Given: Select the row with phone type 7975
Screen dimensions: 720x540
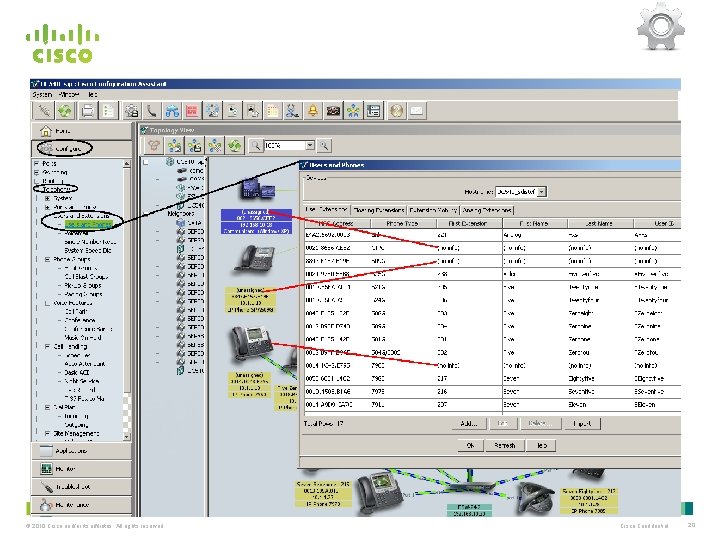Looking at the screenshot, I should (492, 392).
